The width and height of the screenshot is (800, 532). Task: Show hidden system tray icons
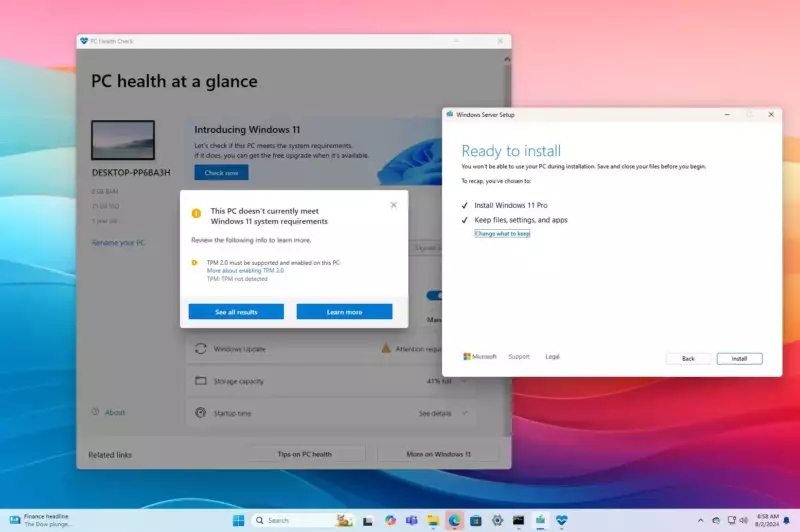pos(701,520)
